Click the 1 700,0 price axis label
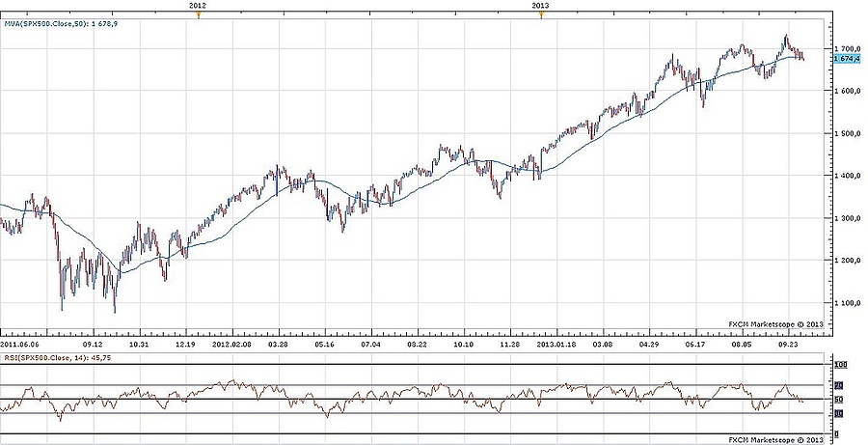The image size is (868, 445). (847, 48)
